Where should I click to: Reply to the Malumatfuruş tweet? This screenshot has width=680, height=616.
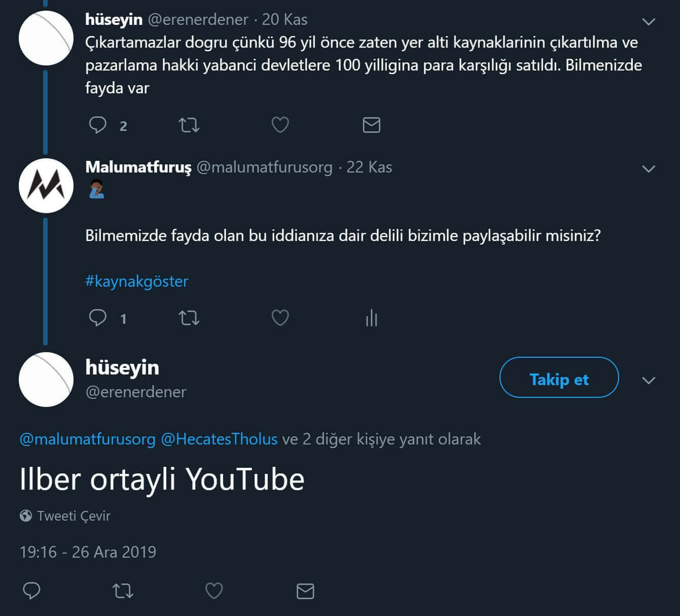pos(98,318)
